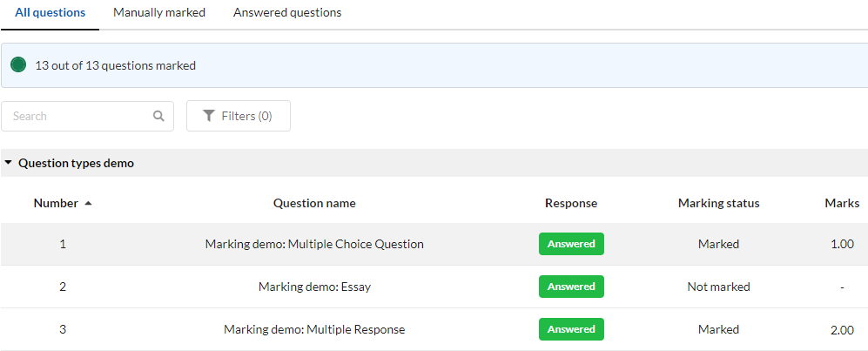868x351 pixels.
Task: Open the Filters (0) button
Action: (x=238, y=116)
